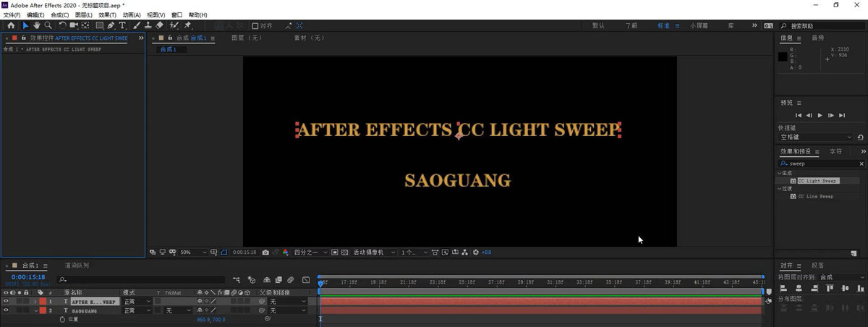Open the composition mini-flowchart icon in timeline

tap(237, 279)
